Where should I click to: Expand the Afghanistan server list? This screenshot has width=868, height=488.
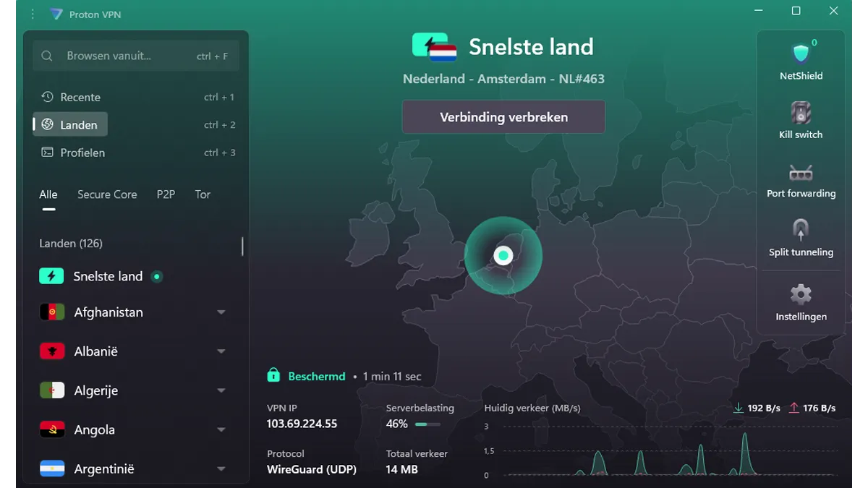[x=221, y=312]
